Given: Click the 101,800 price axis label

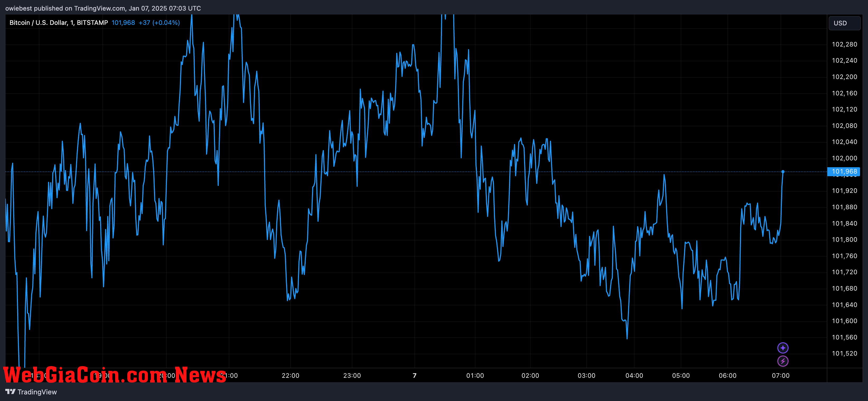Looking at the screenshot, I should [844, 240].
